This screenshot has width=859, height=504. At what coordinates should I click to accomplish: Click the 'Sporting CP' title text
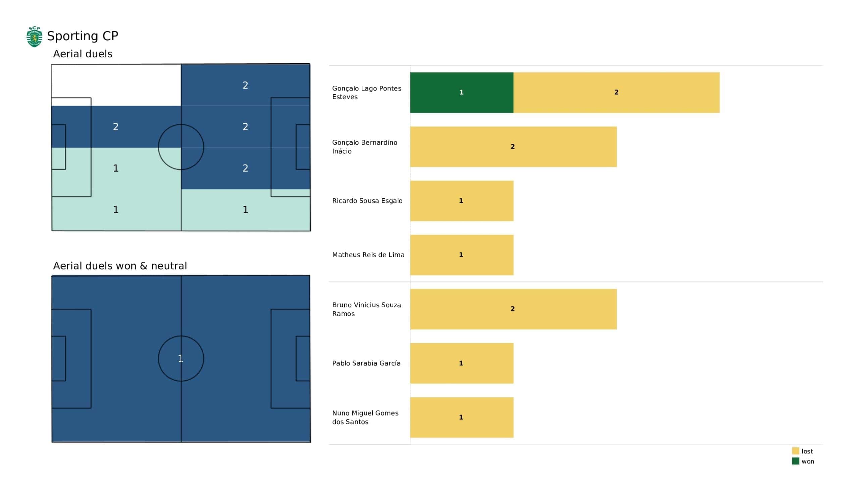[83, 36]
